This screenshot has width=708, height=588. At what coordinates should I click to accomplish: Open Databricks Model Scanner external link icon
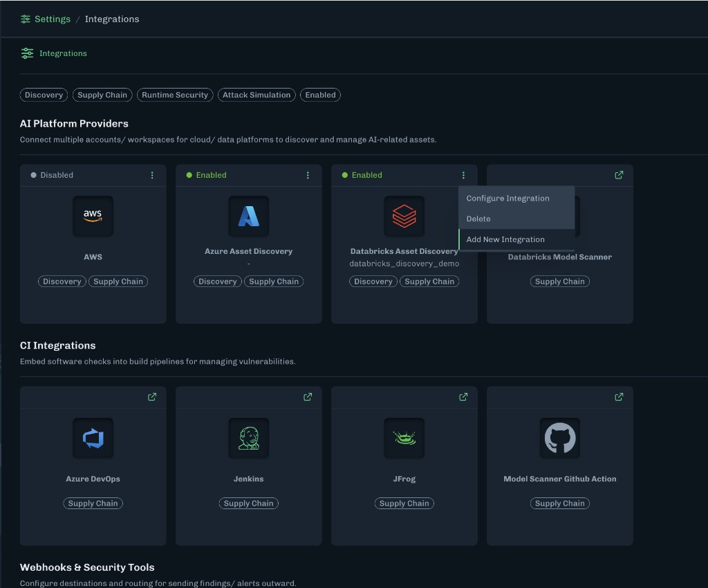pos(619,175)
